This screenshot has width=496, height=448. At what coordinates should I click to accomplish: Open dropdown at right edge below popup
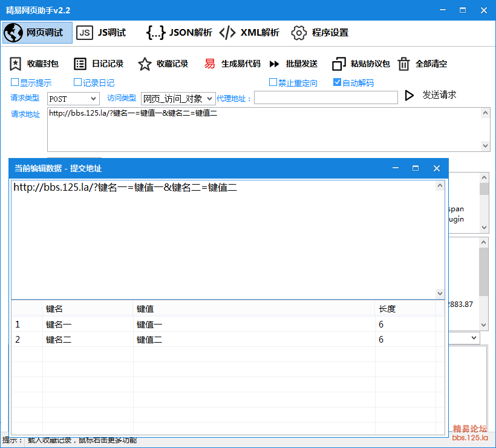474,337
